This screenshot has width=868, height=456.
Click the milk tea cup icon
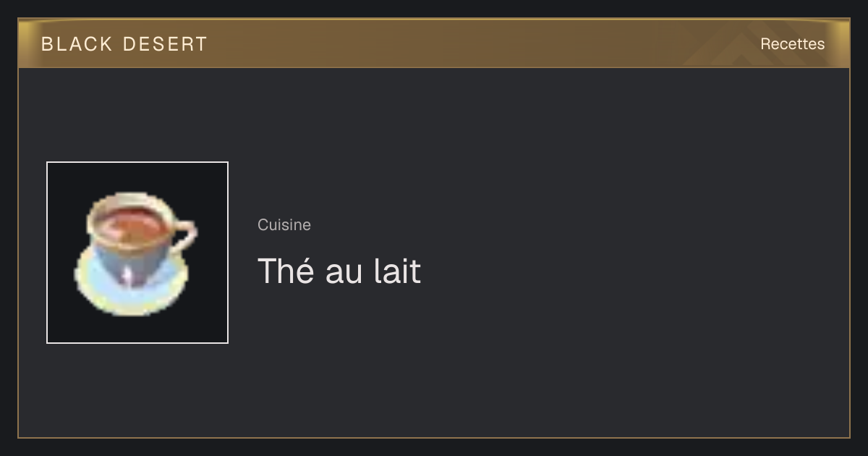pos(135,253)
